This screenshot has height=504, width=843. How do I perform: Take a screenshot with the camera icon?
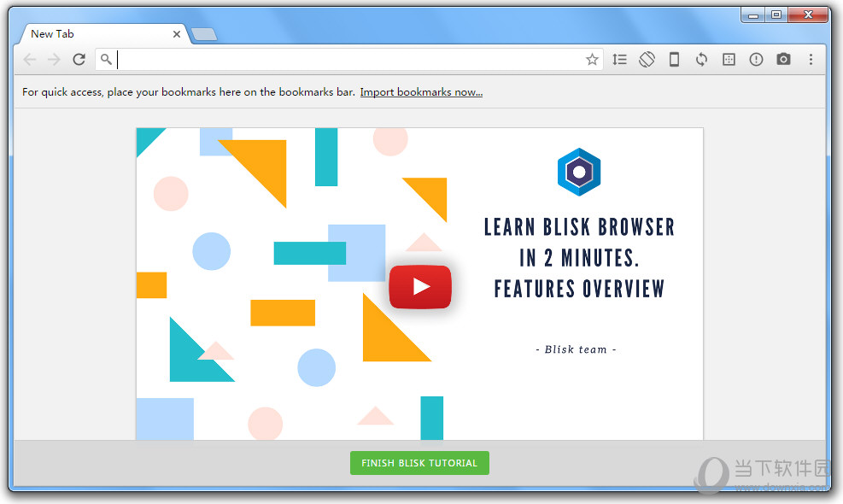[783, 59]
